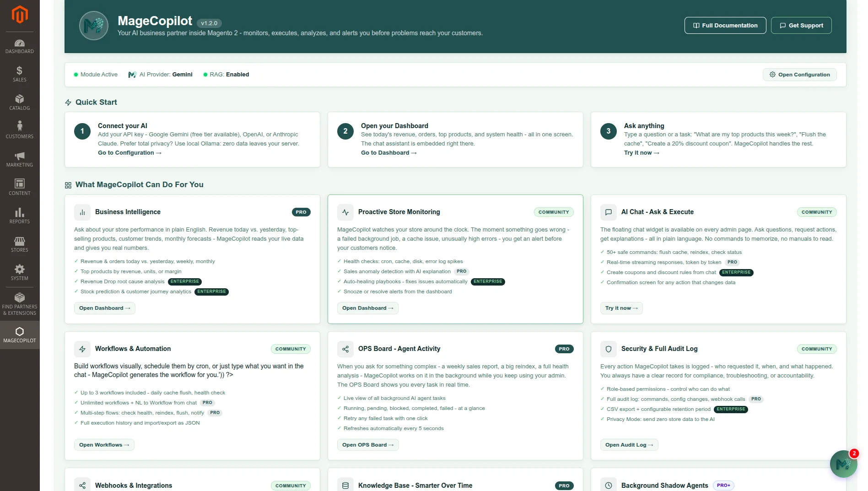Image resolution: width=868 pixels, height=491 pixels.
Task: Open the floating MageCopilot chat widget
Action: pos(843,464)
